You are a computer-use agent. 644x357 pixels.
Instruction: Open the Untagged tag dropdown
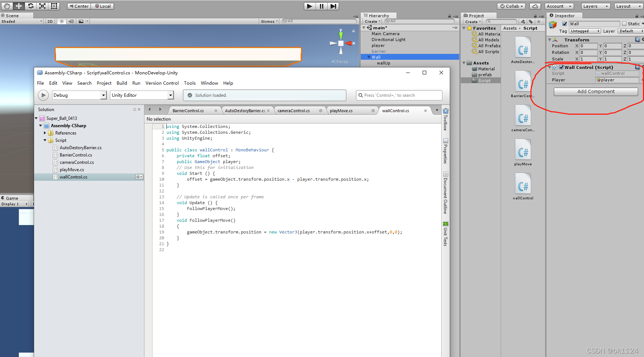pos(585,31)
